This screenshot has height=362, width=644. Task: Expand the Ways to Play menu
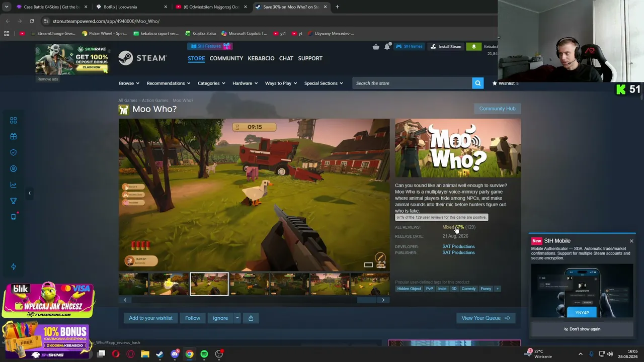click(281, 83)
